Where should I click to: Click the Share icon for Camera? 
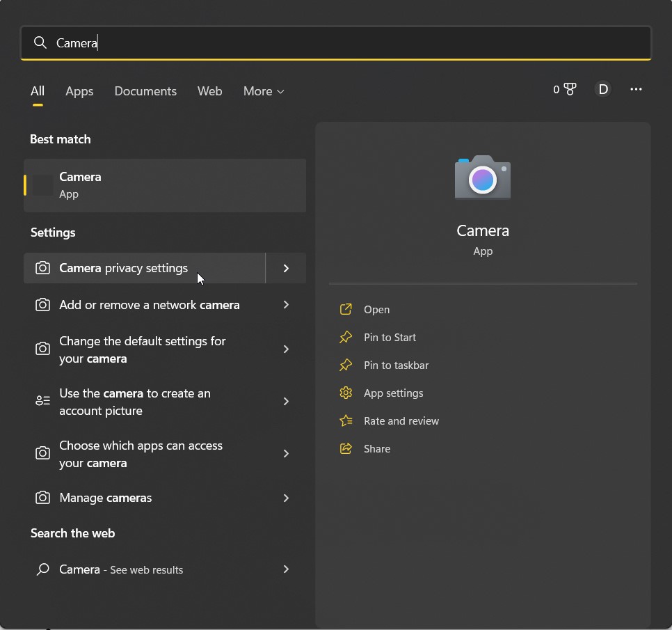point(346,448)
